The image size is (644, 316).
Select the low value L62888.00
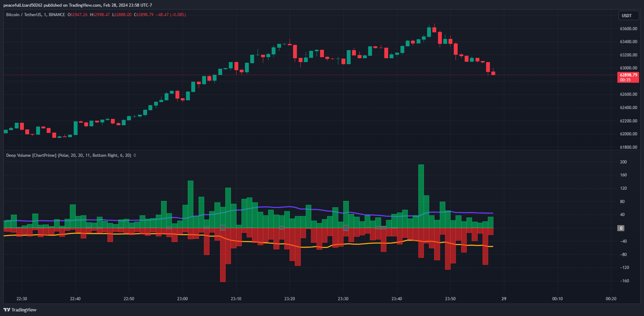click(x=122, y=15)
